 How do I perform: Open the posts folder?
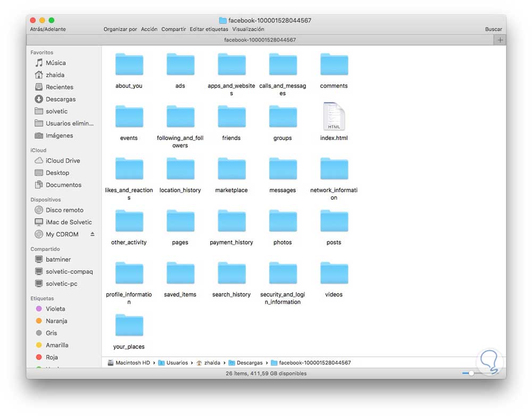(334, 221)
